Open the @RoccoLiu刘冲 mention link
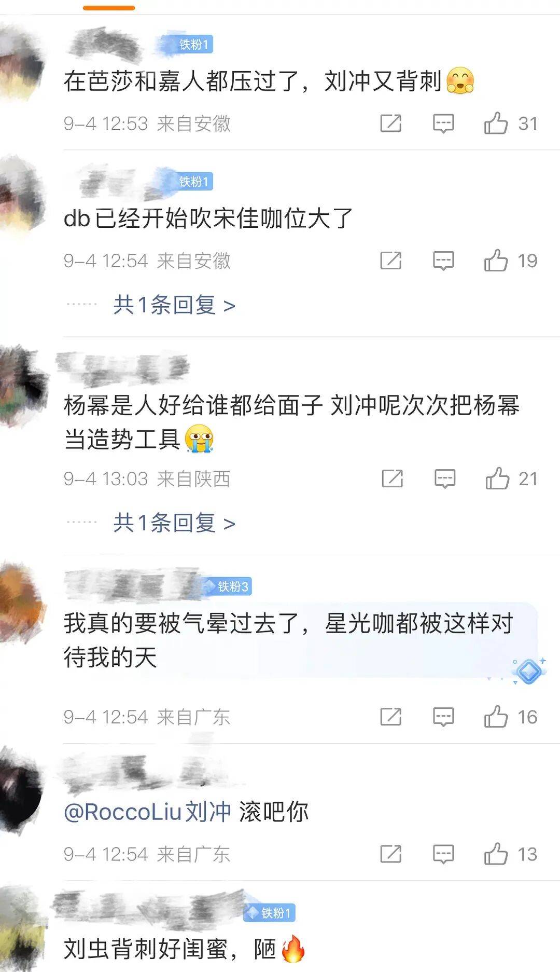Viewport: 560px width, 972px height. (147, 812)
